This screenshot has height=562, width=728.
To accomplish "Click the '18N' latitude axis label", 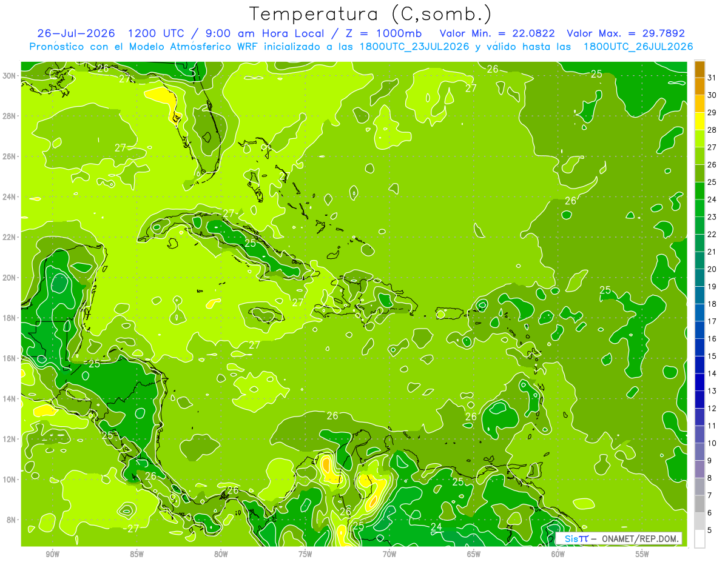I will click(x=10, y=318).
